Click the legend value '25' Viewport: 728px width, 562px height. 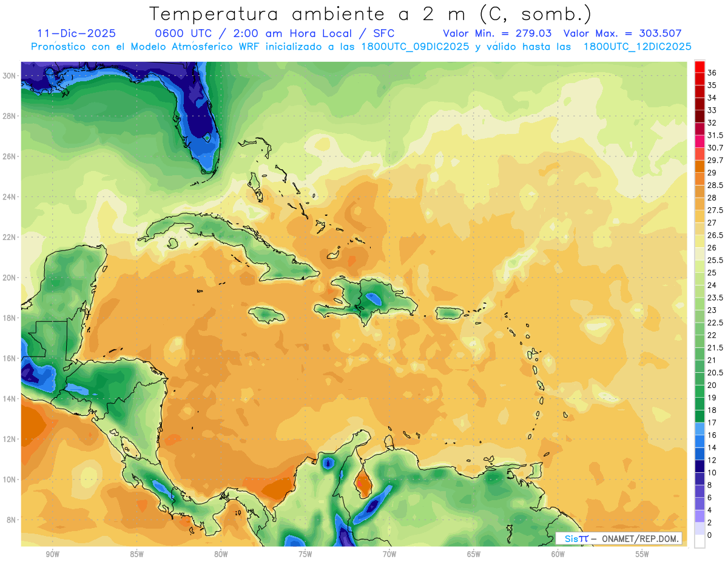712,273
